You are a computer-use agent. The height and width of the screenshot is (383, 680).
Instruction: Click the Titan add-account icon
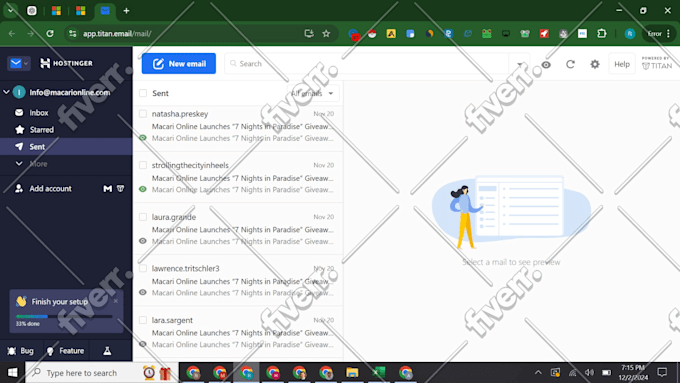pyautogui.click(x=121, y=189)
